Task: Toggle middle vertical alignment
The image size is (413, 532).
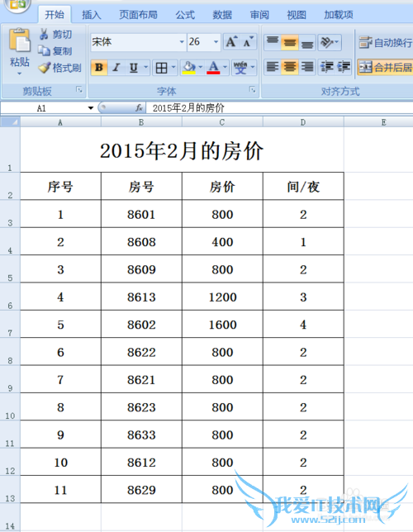Action: (x=289, y=42)
